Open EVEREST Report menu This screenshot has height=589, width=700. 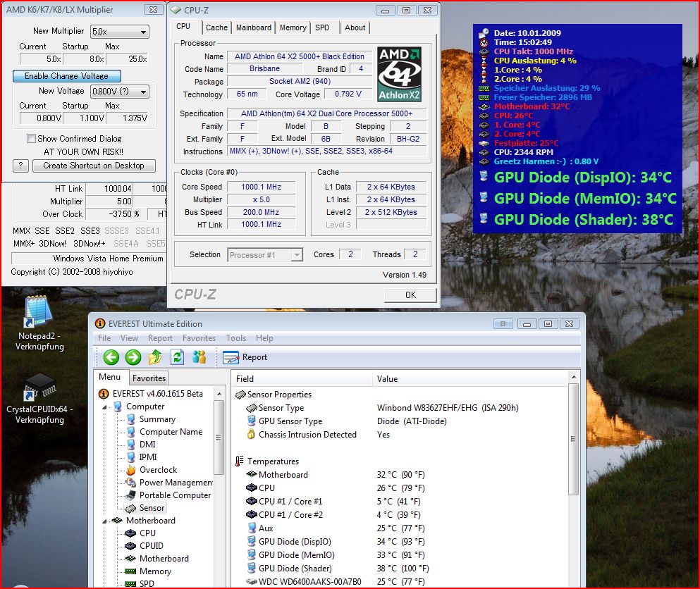pyautogui.click(x=160, y=338)
